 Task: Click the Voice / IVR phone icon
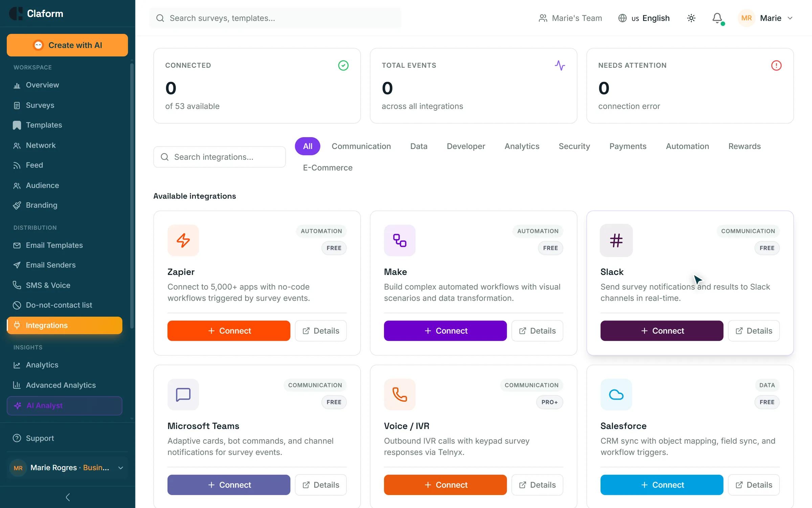400,394
